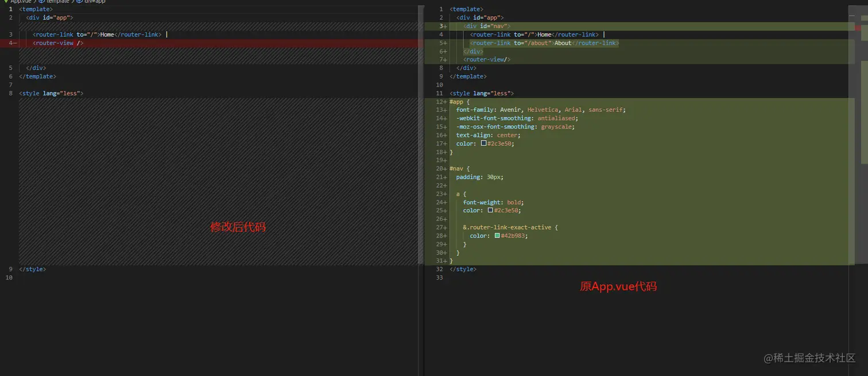Click the '#app {' selector line
The image size is (868, 376).
(459, 102)
